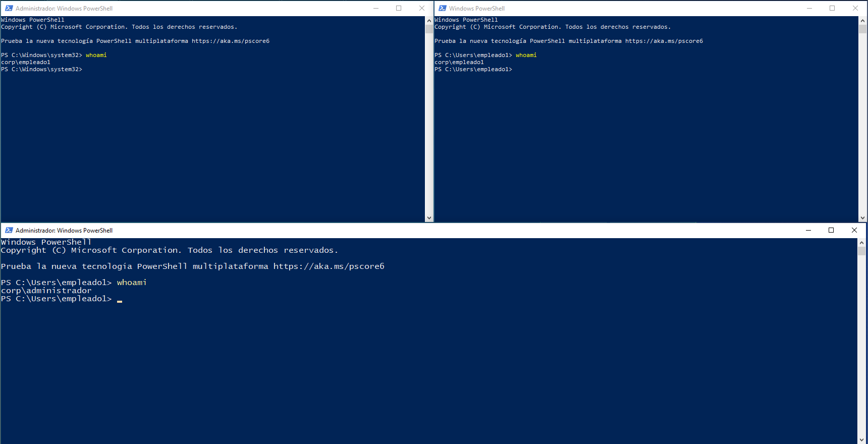Click the scrollbar thumb in top-right window
Screen dimensions: 868x444
(x=863, y=29)
